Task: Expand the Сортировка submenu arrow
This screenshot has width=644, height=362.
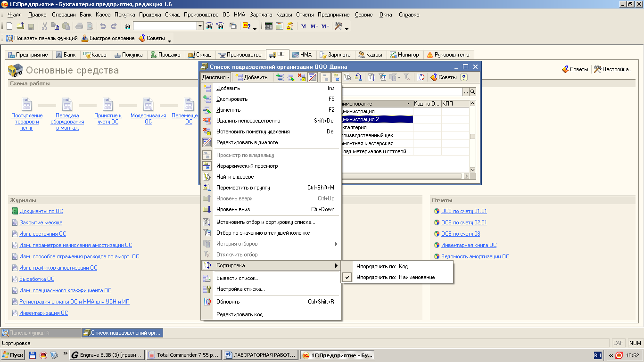Action: [336, 265]
